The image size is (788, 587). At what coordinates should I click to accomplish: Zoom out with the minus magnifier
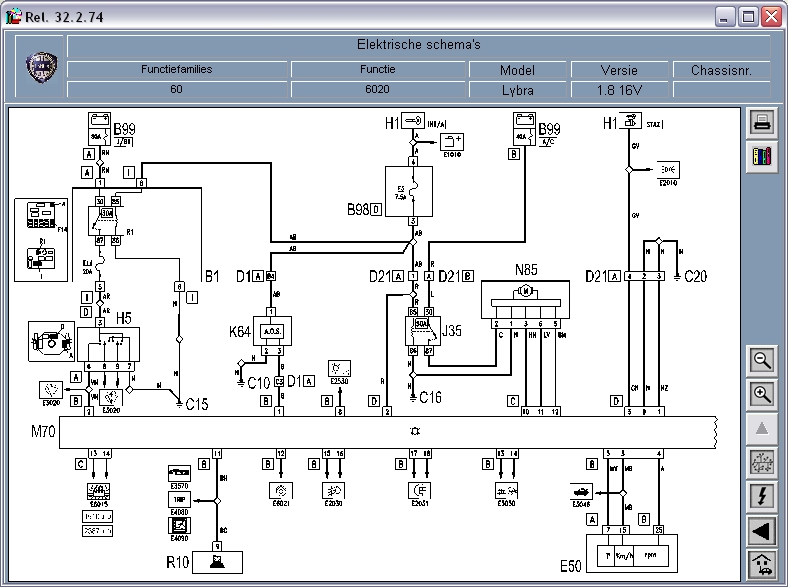pyautogui.click(x=761, y=360)
